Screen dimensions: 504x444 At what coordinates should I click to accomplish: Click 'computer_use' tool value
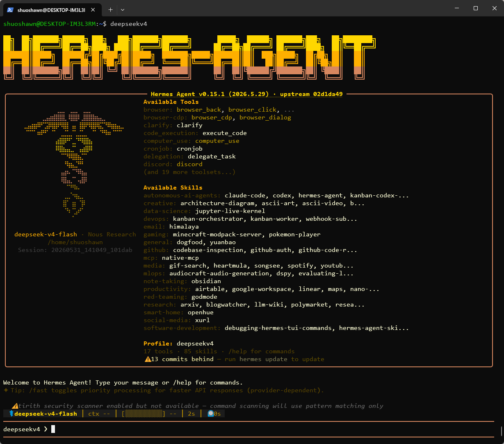217,141
